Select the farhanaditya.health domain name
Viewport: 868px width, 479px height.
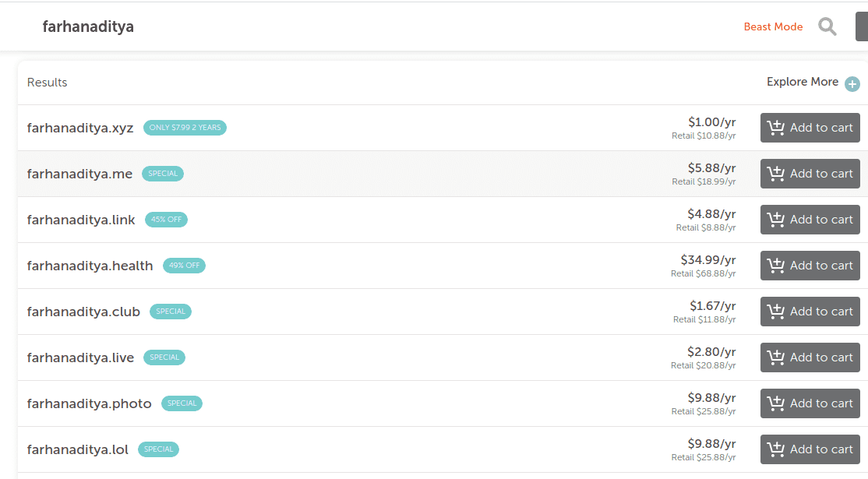point(90,266)
